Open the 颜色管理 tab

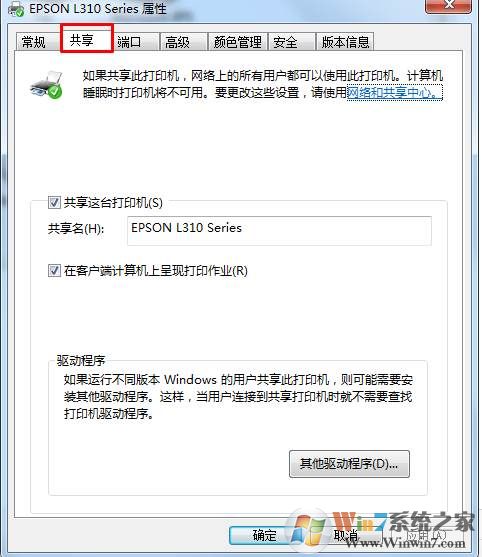click(x=238, y=42)
